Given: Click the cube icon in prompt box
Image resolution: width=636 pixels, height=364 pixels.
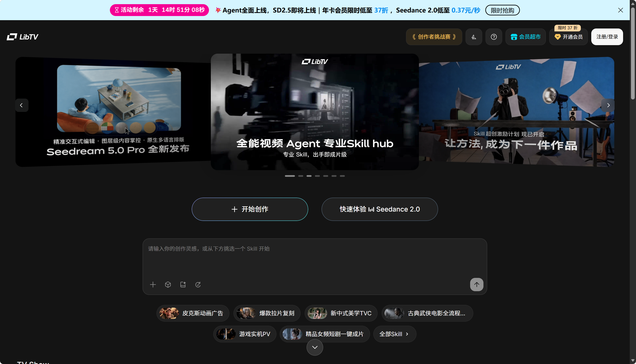Looking at the screenshot, I should click(168, 285).
